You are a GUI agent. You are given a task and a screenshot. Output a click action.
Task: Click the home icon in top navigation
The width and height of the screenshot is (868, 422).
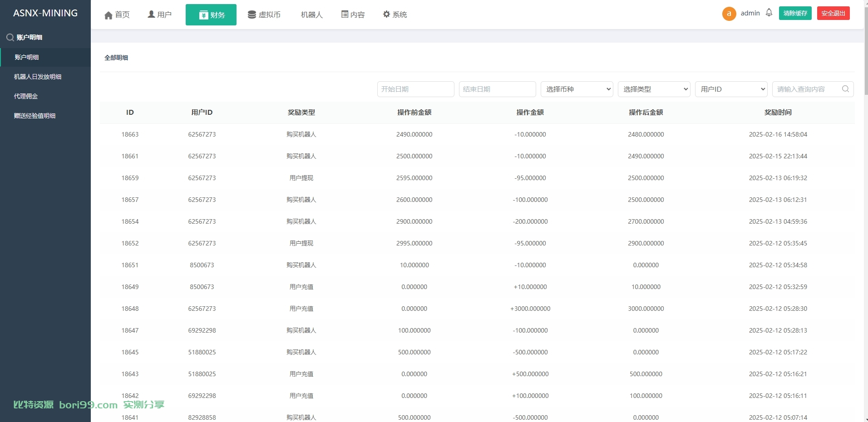coord(108,15)
